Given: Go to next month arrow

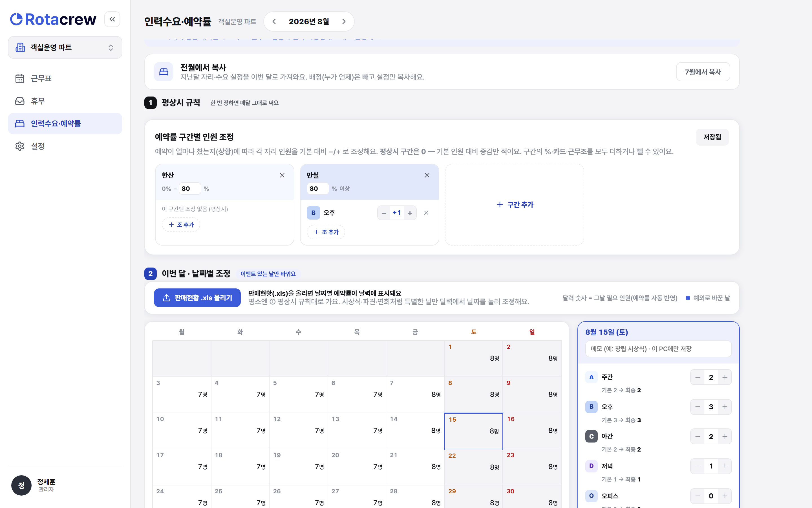Looking at the screenshot, I should 344,21.
